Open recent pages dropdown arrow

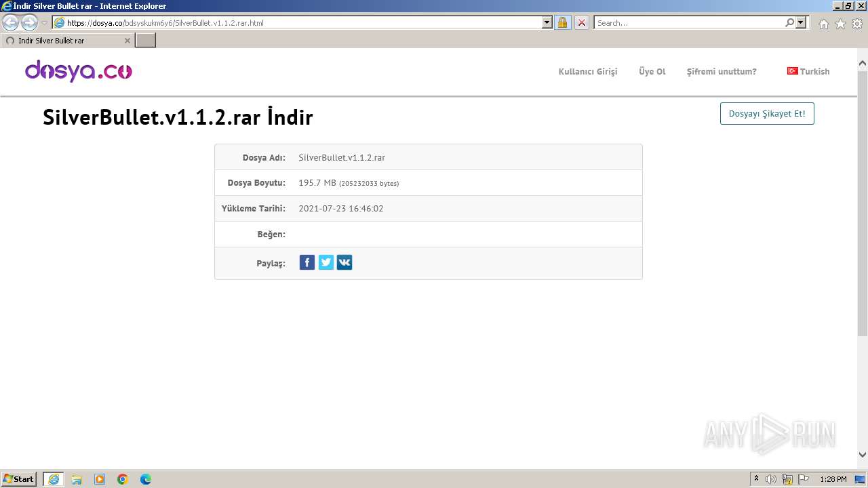point(44,23)
